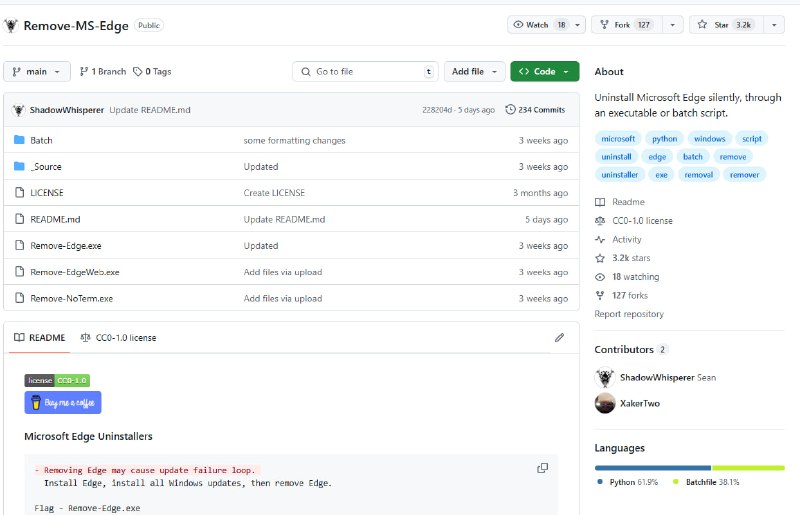Viewport: 800px width, 515px height.
Task: Copy the README code block contents
Action: click(543, 468)
